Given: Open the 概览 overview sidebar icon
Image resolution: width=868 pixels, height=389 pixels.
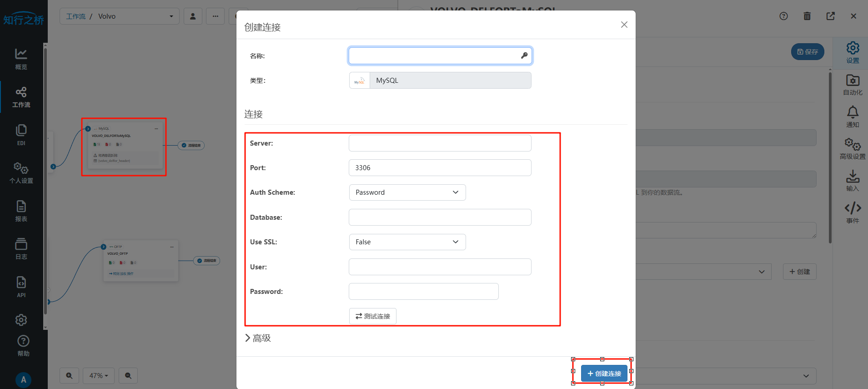Looking at the screenshot, I should pos(21,59).
